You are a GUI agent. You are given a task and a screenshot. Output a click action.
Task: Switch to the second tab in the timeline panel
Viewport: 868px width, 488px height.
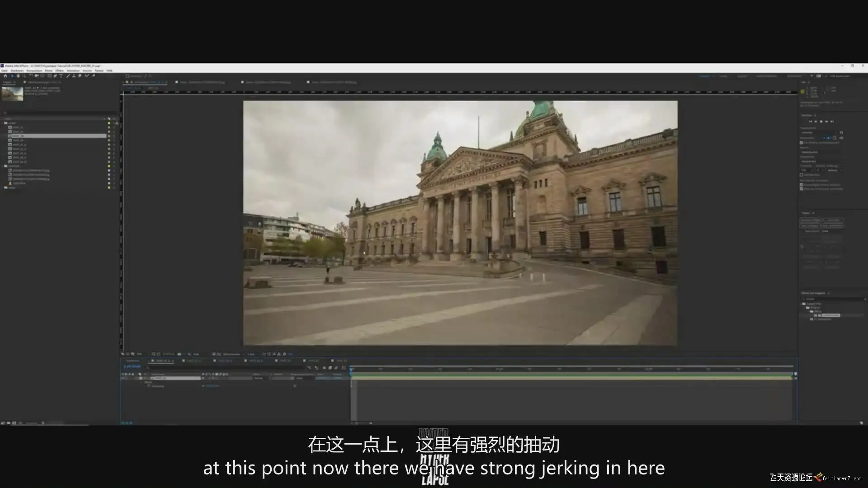pyautogui.click(x=192, y=361)
